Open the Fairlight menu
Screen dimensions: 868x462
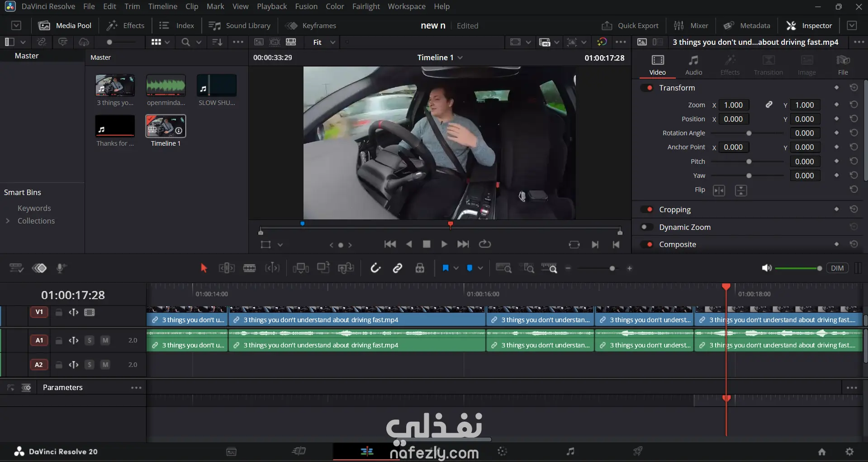pos(366,6)
